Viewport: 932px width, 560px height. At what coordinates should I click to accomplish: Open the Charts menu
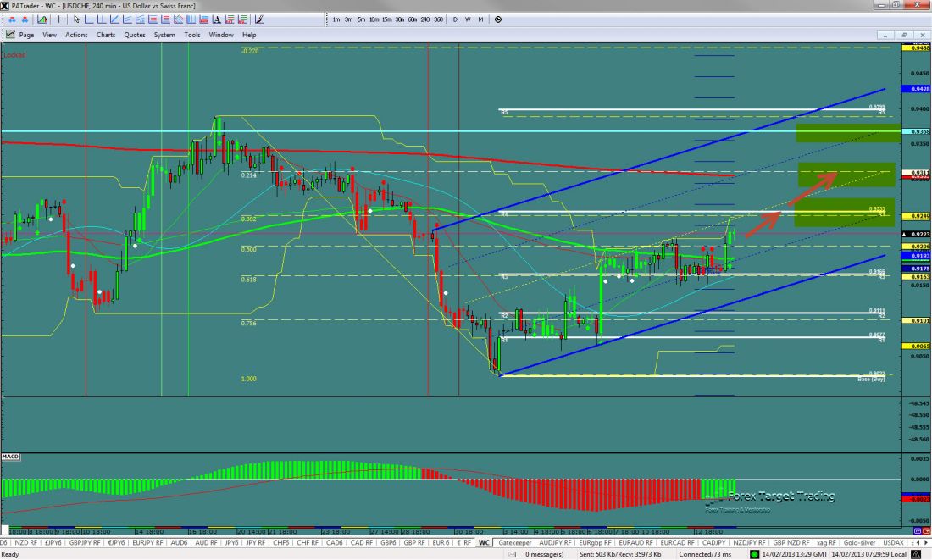tap(106, 35)
